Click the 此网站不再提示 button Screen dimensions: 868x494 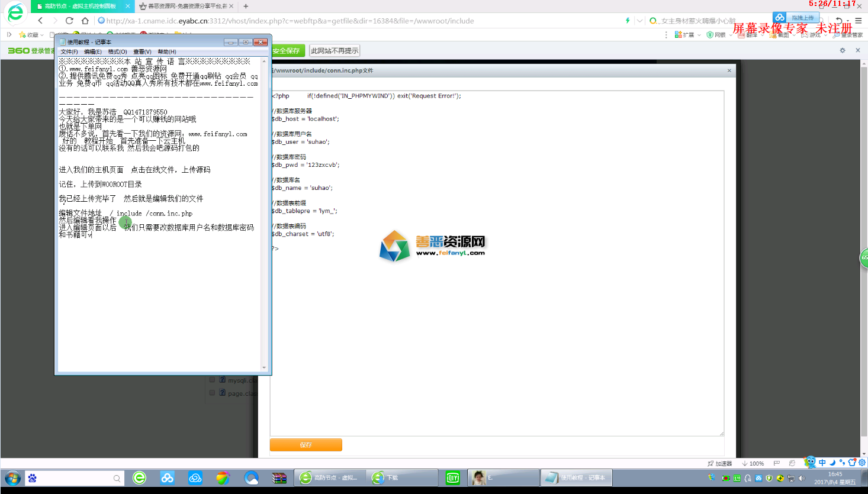[x=335, y=51]
